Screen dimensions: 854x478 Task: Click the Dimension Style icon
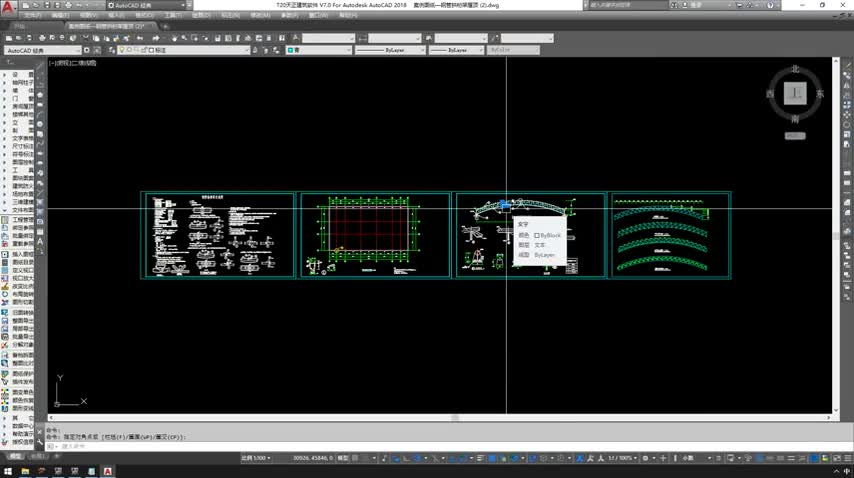[363, 38]
